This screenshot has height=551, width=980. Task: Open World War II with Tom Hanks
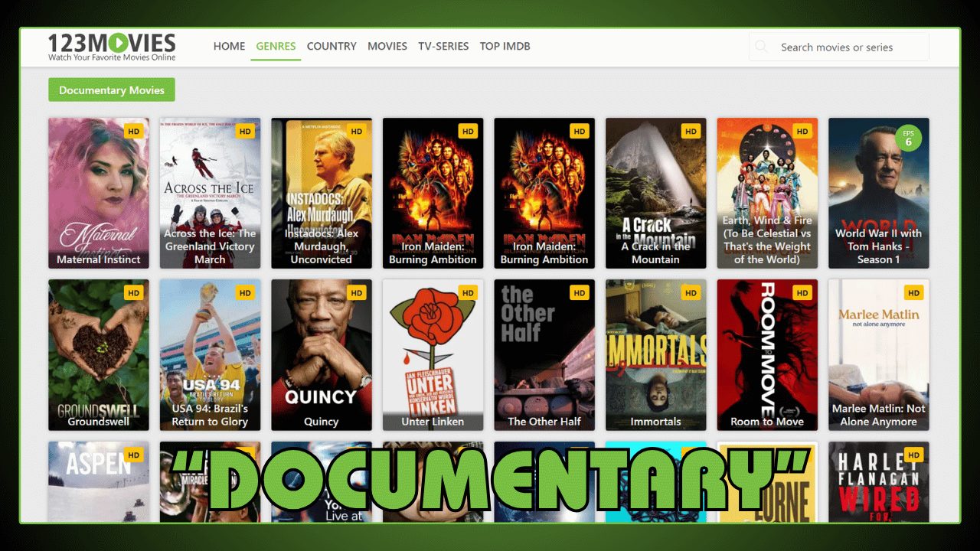879,193
